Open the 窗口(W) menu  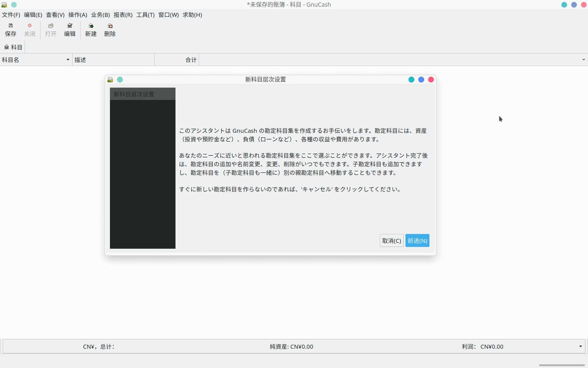point(168,15)
